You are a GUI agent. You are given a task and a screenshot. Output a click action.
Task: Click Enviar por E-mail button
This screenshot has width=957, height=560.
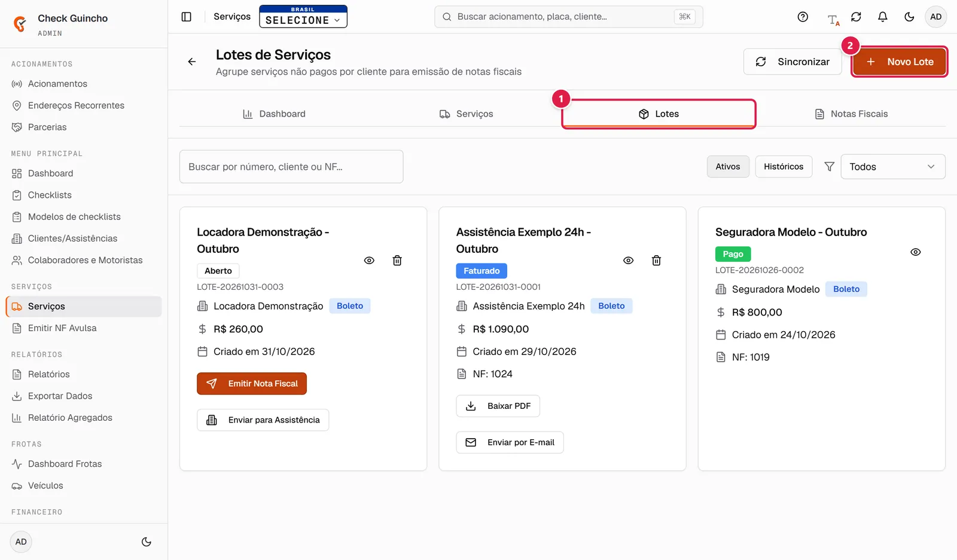coord(510,443)
